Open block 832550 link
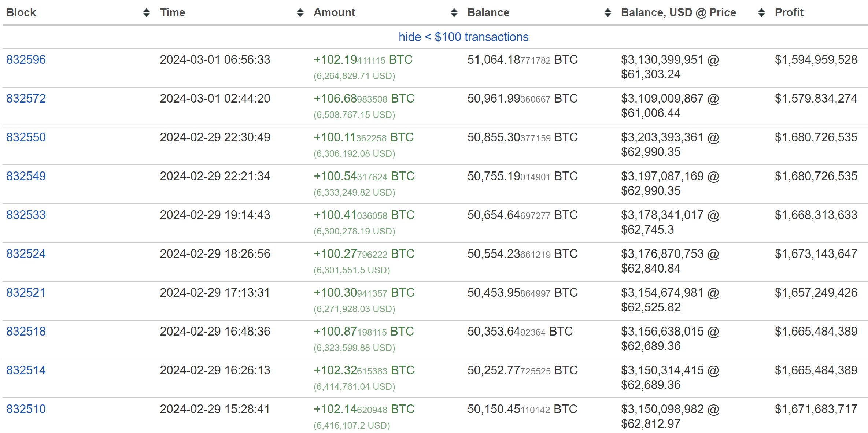The image size is (868, 433). (26, 137)
